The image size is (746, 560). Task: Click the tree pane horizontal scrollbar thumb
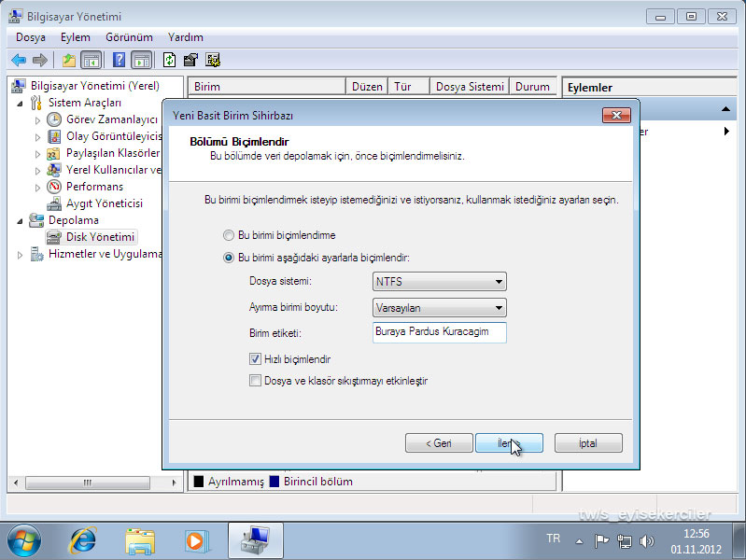(88, 483)
